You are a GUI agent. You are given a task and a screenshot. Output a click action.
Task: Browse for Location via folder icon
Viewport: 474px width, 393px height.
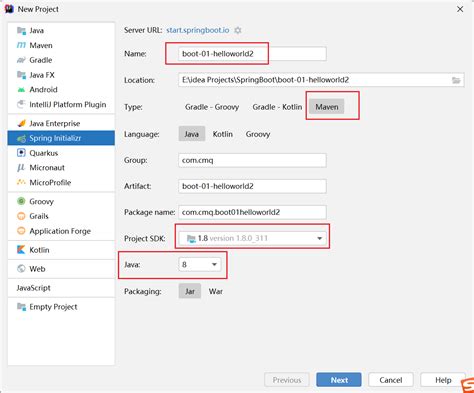coord(456,80)
